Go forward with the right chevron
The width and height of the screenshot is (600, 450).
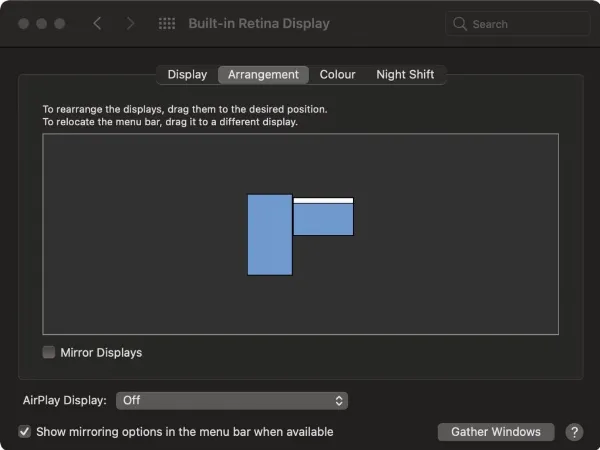click(130, 23)
